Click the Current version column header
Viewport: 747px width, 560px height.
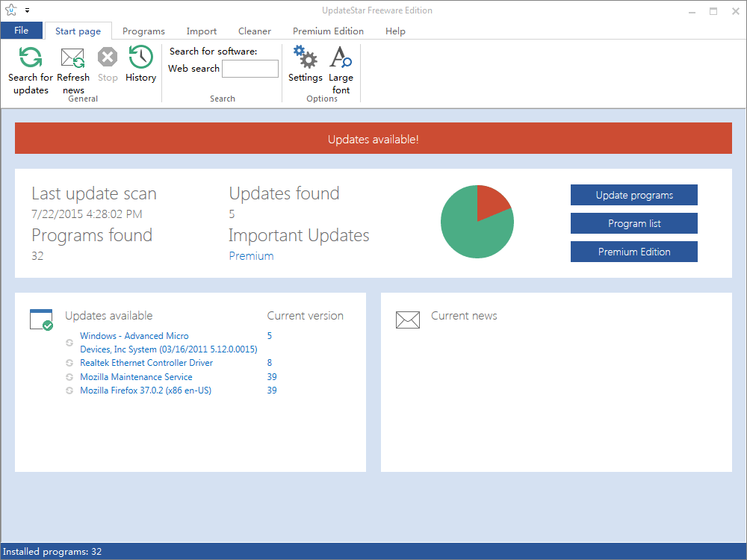click(306, 316)
